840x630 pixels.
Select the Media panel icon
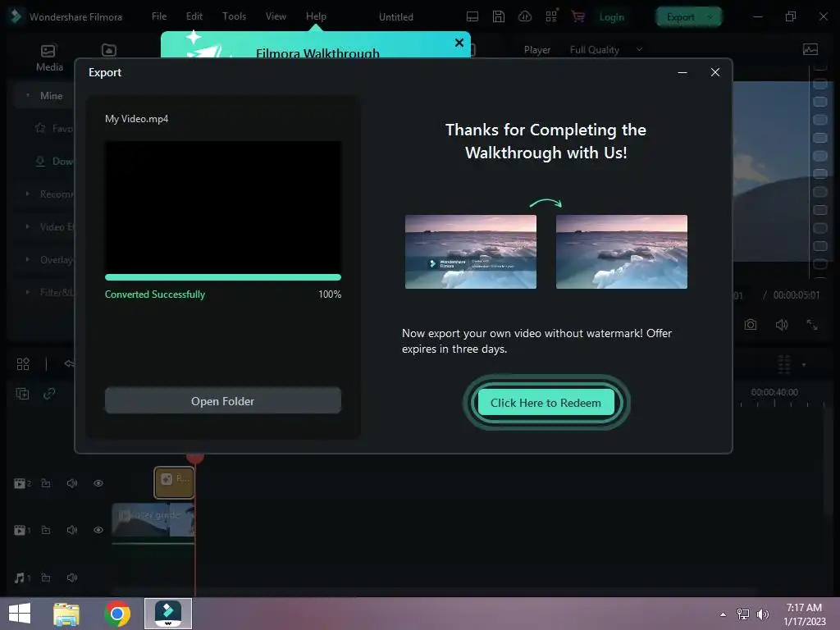click(48, 51)
